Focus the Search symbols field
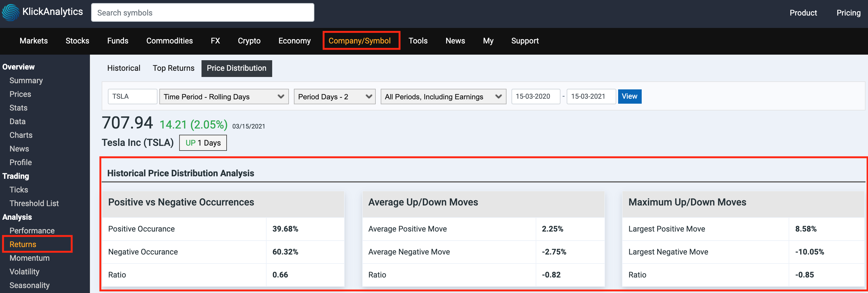Screen dimensions: 868x293 [x=202, y=12]
